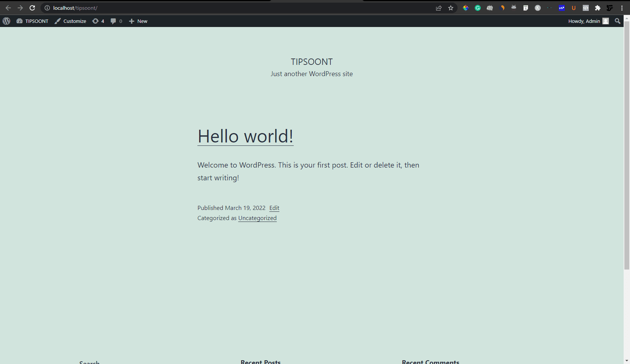Open the Uncategorized category
This screenshot has height=364, width=630.
(x=257, y=218)
